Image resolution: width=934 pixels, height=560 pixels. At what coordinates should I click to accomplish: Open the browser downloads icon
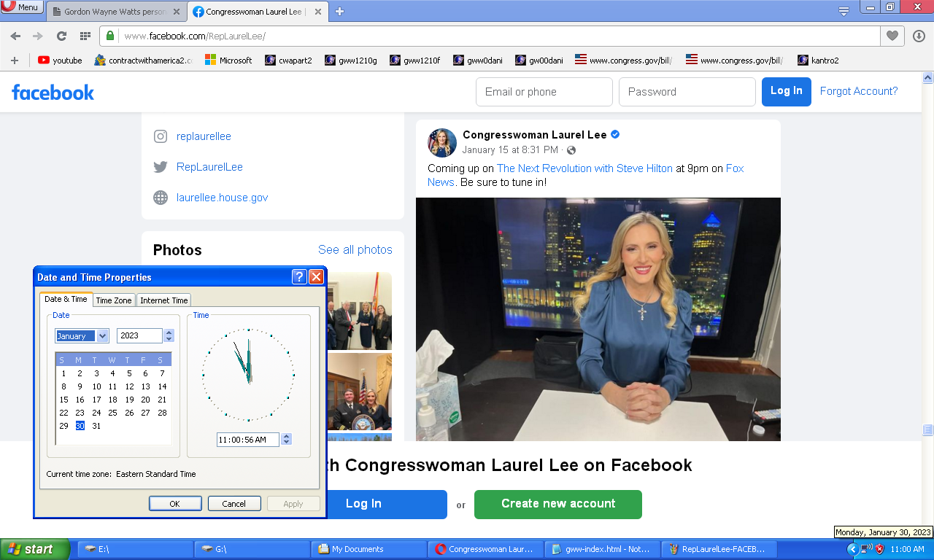coord(919,36)
